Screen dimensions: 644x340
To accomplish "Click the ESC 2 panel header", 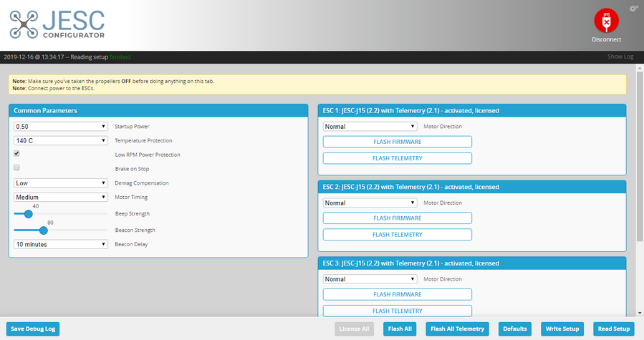I will coord(472,187).
